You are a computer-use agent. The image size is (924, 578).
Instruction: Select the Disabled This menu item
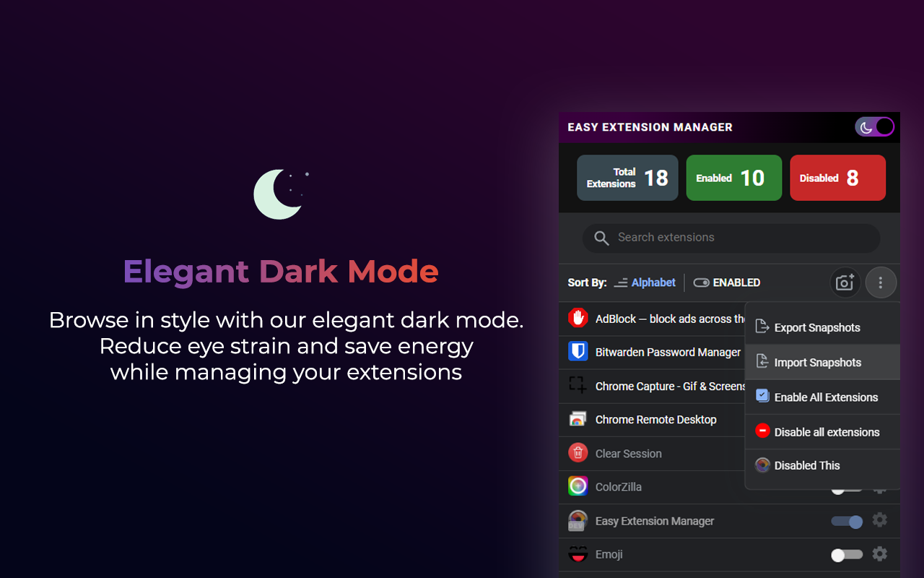click(822, 465)
